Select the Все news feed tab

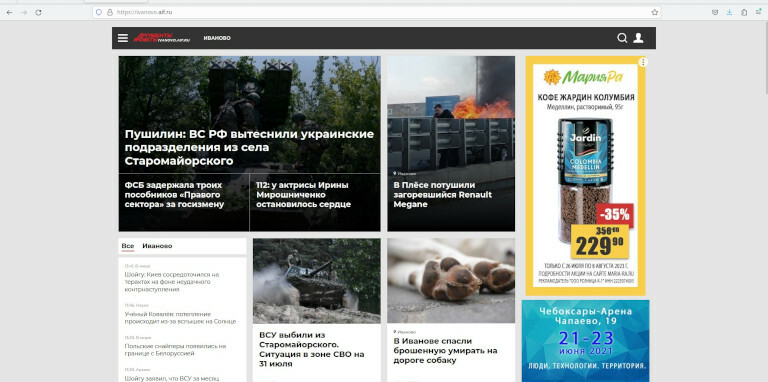click(128, 246)
